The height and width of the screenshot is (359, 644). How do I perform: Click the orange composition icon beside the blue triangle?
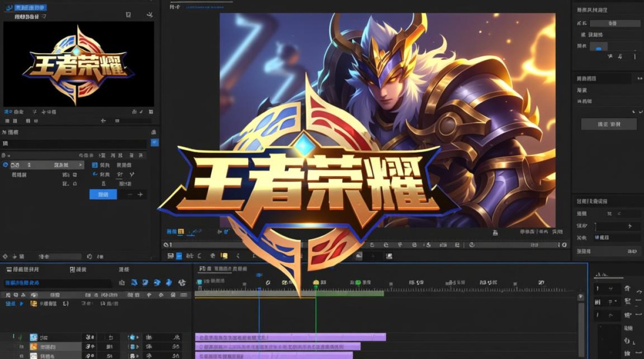click(x=34, y=304)
